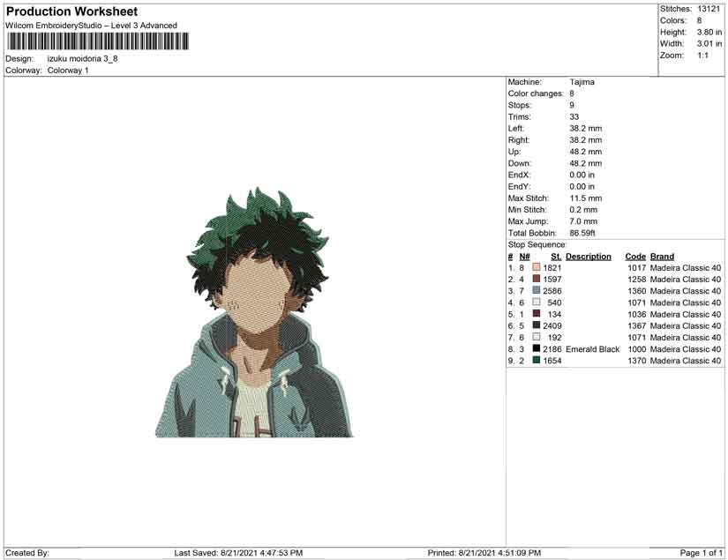Click the Machine value 'Tajima'

(x=582, y=82)
